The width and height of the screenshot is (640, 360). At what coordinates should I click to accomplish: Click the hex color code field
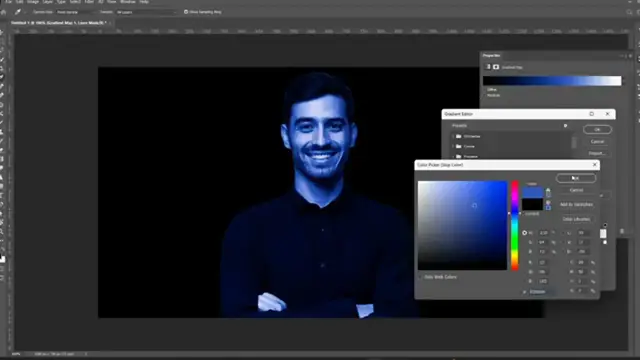tap(542, 292)
